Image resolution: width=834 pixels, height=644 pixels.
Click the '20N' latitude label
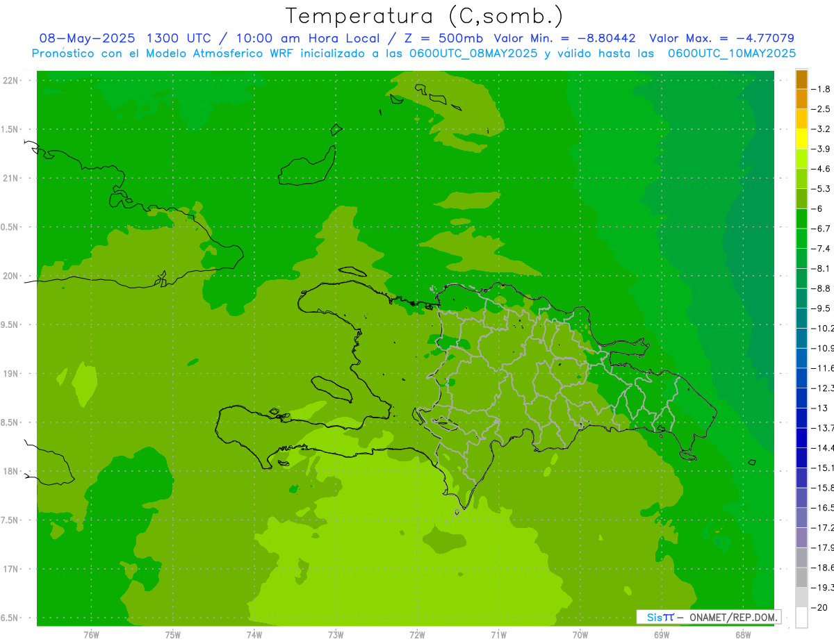tap(11, 276)
